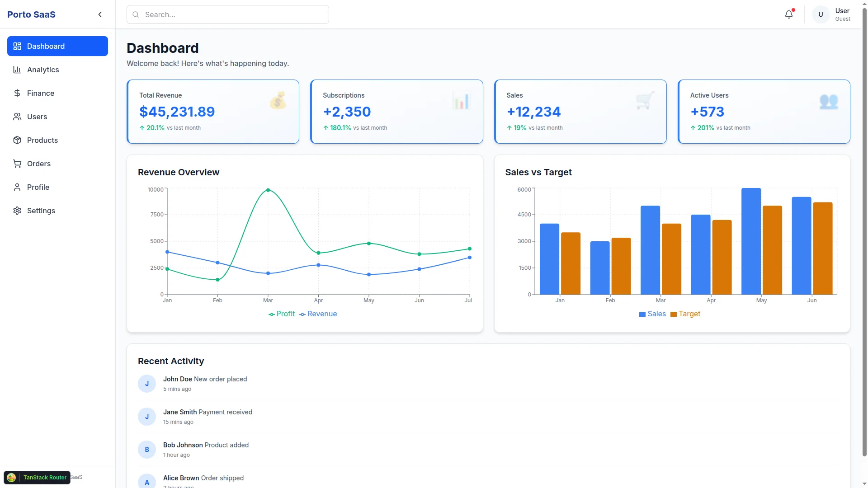This screenshot has width=868, height=488.
Task: Click the "201%" growth figure
Action: 706,128
